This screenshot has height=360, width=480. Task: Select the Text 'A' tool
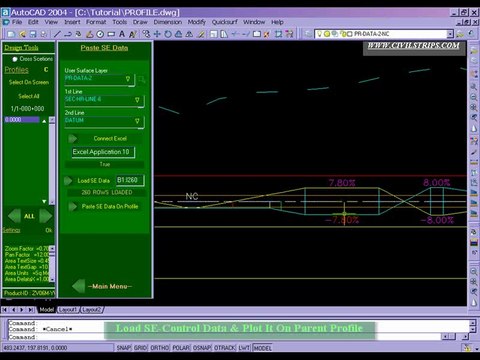tap(122, 34)
